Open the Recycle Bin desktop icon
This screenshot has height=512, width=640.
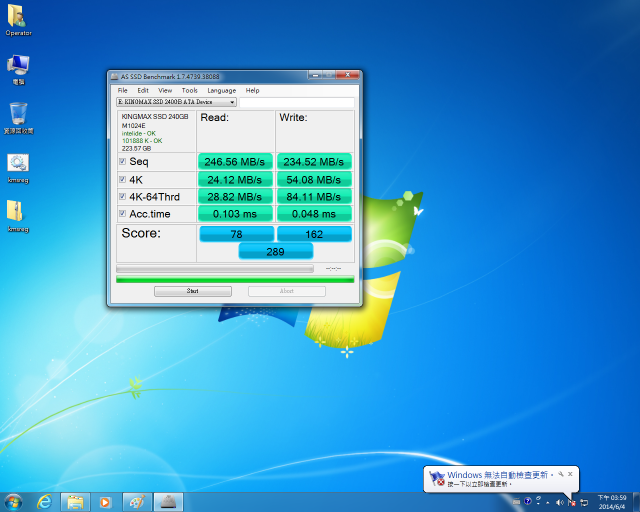(x=18, y=118)
